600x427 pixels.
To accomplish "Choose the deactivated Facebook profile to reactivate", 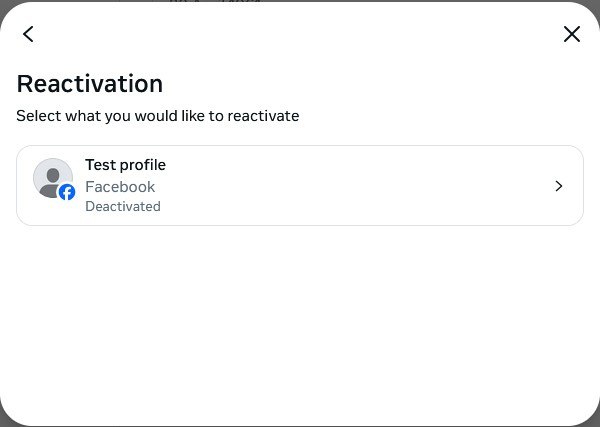I will (x=300, y=186).
